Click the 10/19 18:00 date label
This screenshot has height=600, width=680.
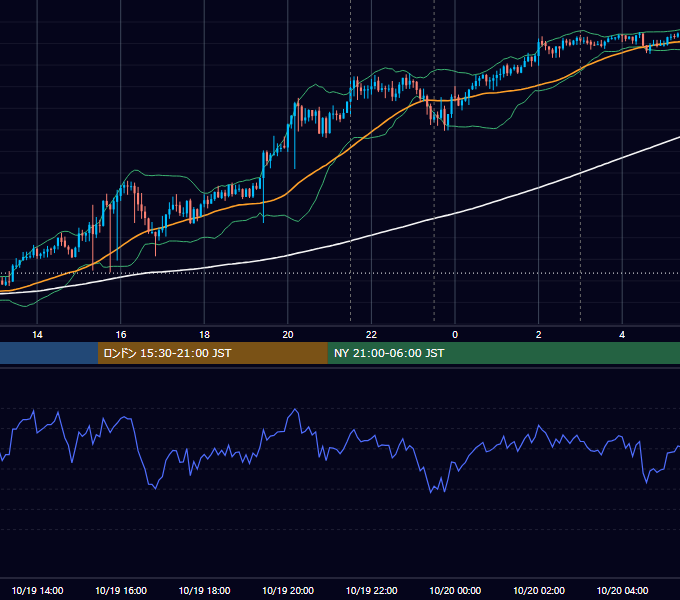pyautogui.click(x=204, y=590)
